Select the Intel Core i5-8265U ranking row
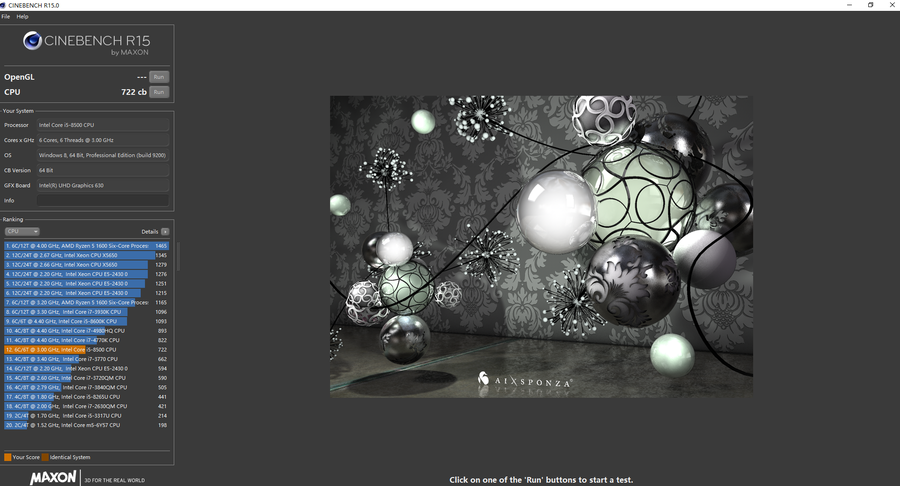The width and height of the screenshot is (900, 486). [x=80, y=397]
